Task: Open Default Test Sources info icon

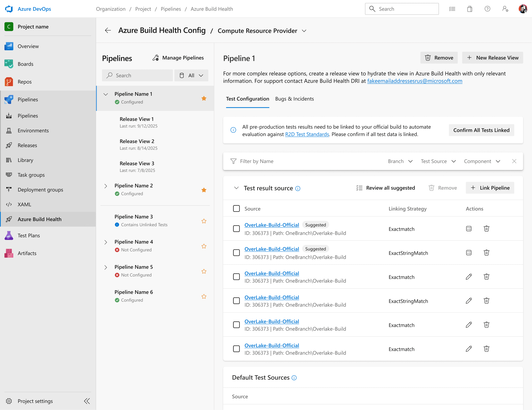Action: tap(294, 378)
